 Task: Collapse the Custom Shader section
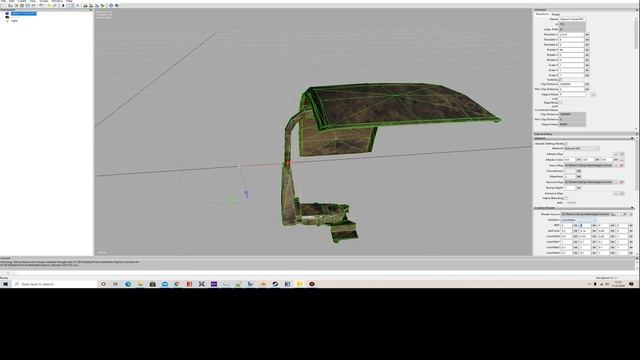click(x=632, y=208)
